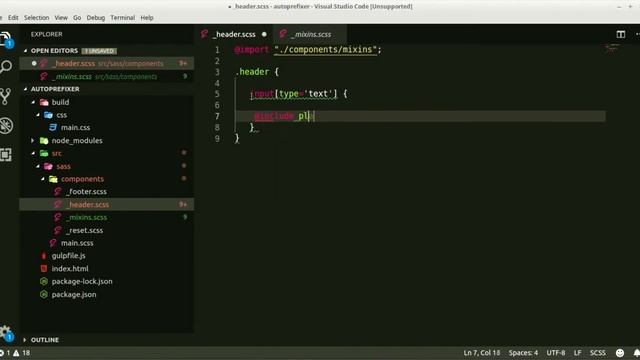Click unsaved dot on _header.scss tab
The width and height of the screenshot is (640, 360).
point(264,34)
